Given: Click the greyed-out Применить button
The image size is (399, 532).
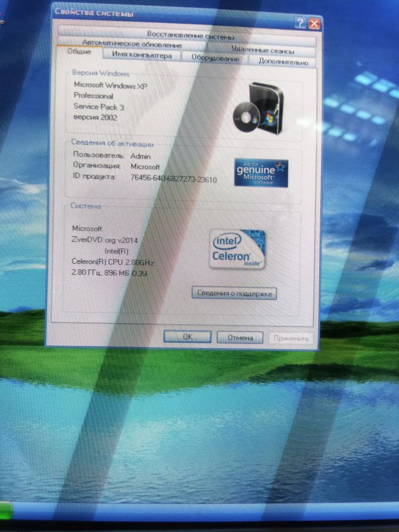Looking at the screenshot, I should pyautogui.click(x=291, y=338).
